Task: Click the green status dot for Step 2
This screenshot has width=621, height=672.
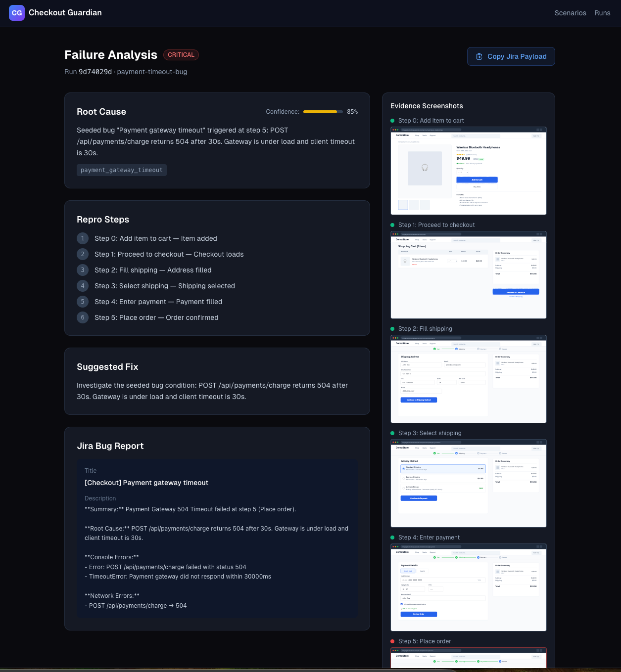Action: point(392,329)
